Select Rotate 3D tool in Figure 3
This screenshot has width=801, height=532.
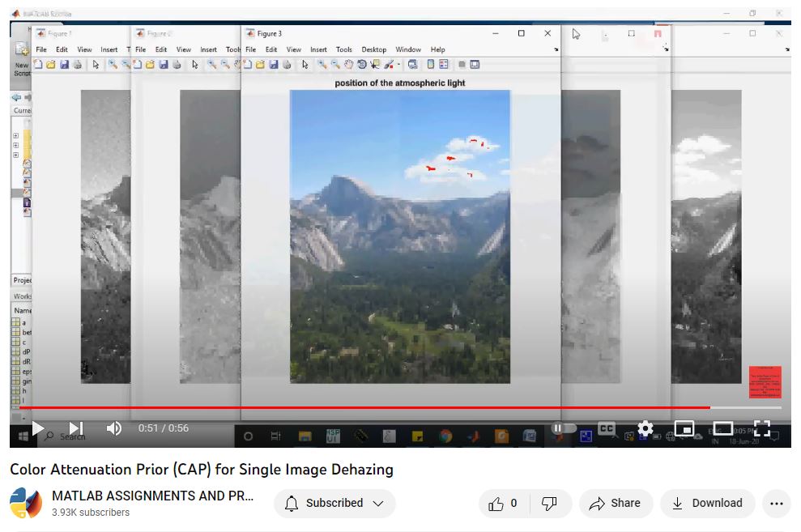click(x=362, y=65)
